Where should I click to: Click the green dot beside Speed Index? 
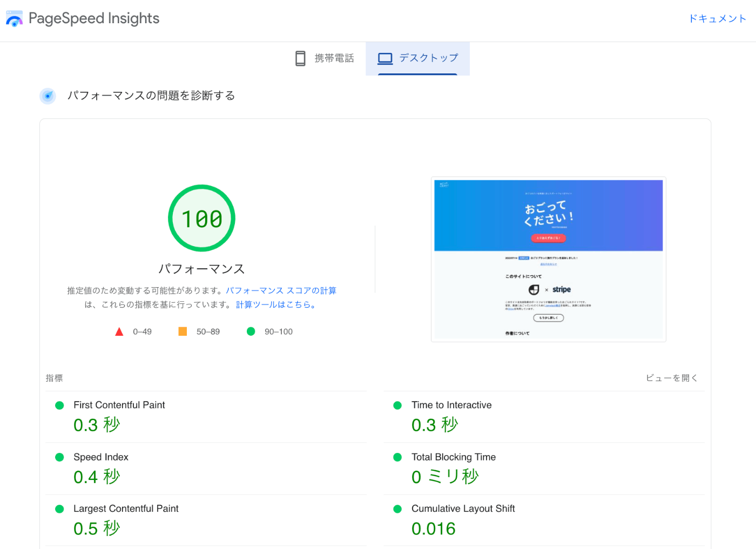(x=59, y=457)
